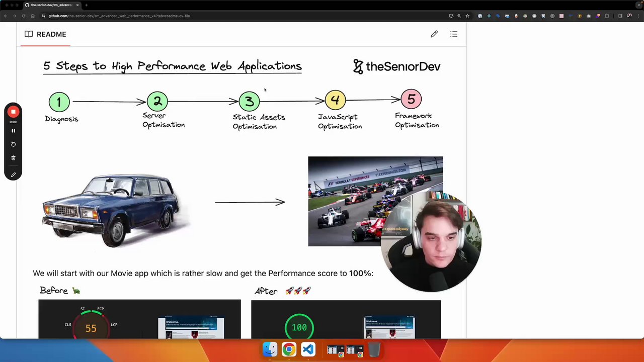The width and height of the screenshot is (644, 362).
Task: Open a new browser tab
Action: point(87,5)
